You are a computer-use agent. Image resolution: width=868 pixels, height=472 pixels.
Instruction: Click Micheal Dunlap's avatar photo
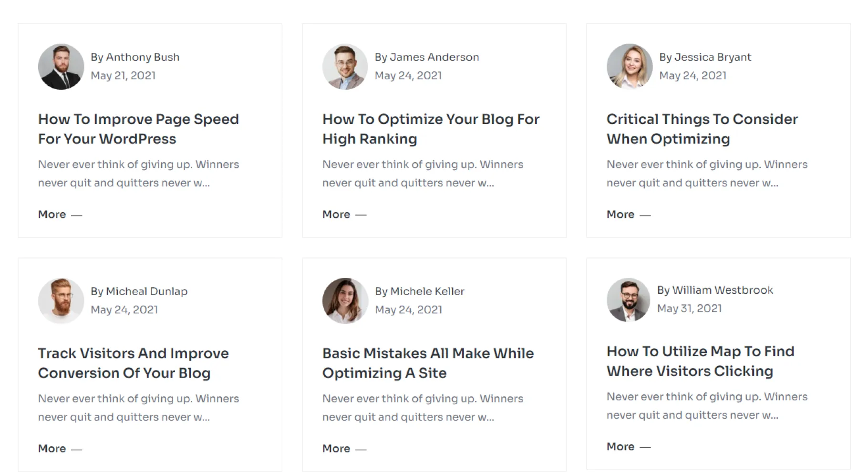click(x=61, y=301)
